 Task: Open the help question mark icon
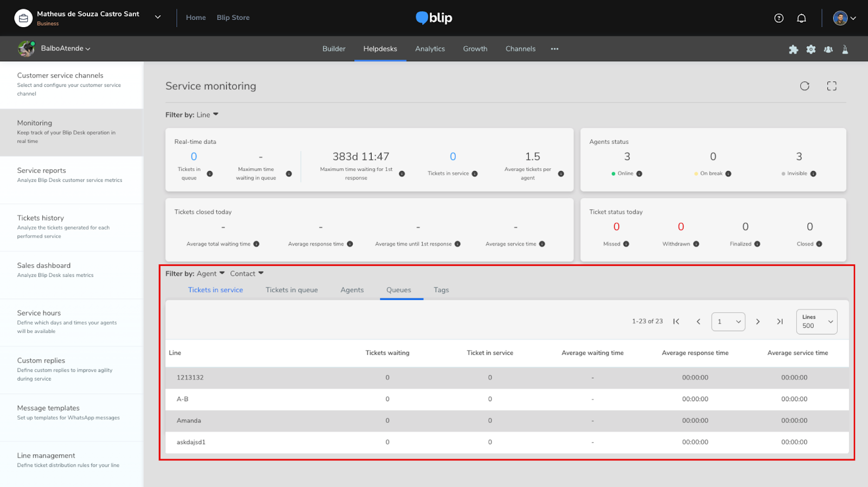pos(779,18)
